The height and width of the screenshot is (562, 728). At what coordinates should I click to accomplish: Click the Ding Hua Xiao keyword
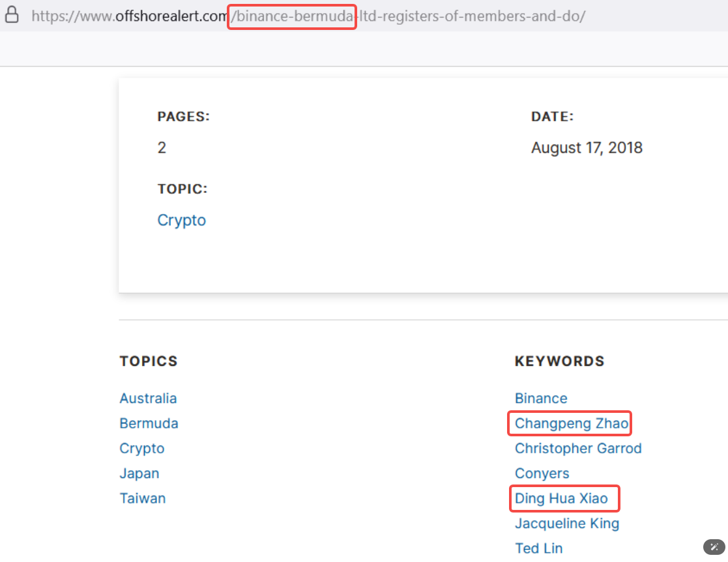561,499
